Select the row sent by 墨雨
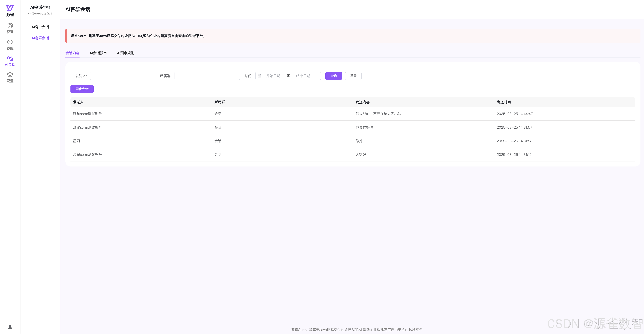 pyautogui.click(x=77, y=141)
